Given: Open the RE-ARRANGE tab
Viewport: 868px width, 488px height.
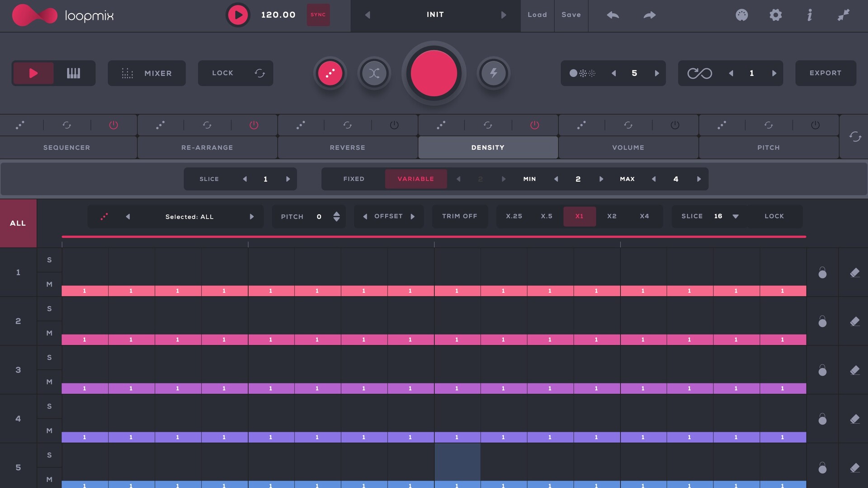Looking at the screenshot, I should (207, 148).
